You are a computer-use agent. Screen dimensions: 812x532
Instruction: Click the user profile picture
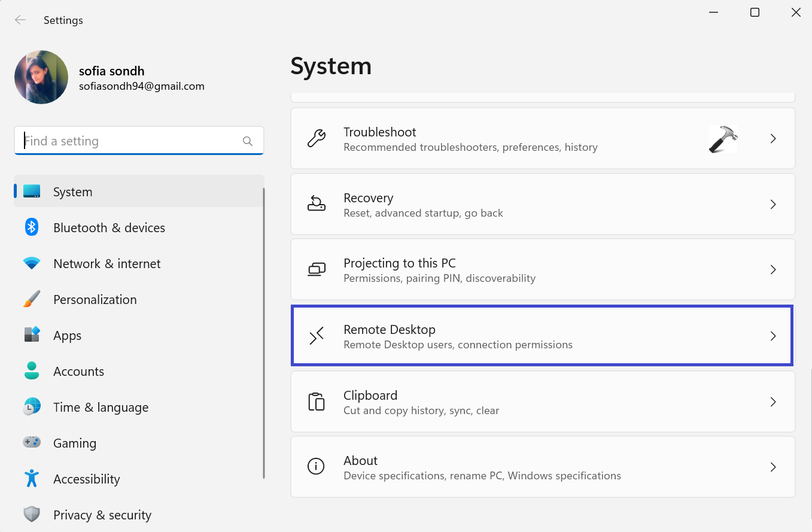[41, 77]
